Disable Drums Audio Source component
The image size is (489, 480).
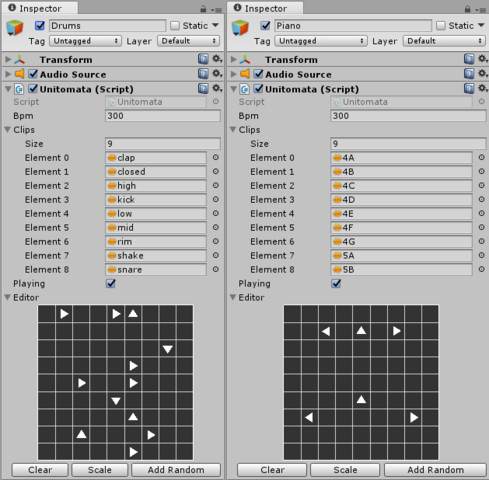pyautogui.click(x=33, y=74)
